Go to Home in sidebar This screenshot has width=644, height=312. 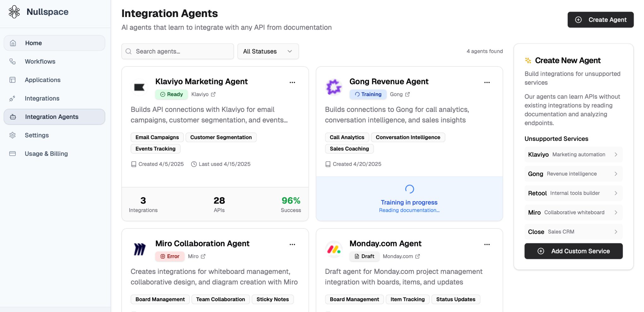point(54,43)
